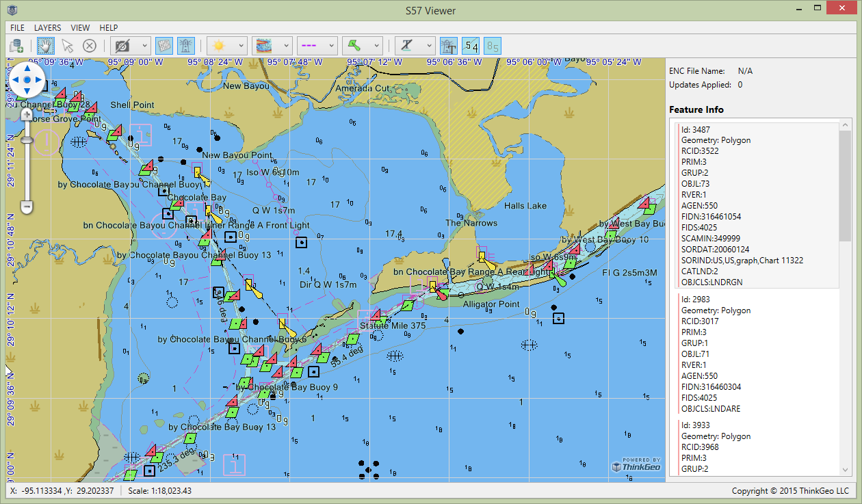Image resolution: width=862 pixels, height=504 pixels.
Task: Open the LAYERS menu
Action: [47, 28]
